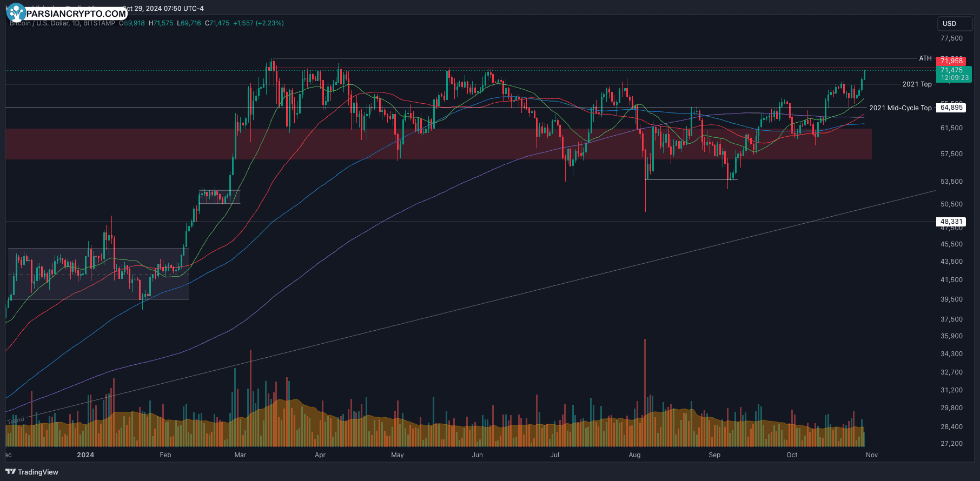
Task: Click the Jun label on time axis
Action: click(x=477, y=455)
